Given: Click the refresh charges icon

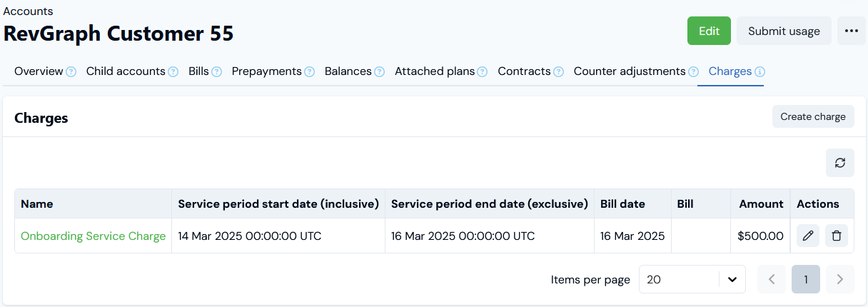Looking at the screenshot, I should pos(840,163).
